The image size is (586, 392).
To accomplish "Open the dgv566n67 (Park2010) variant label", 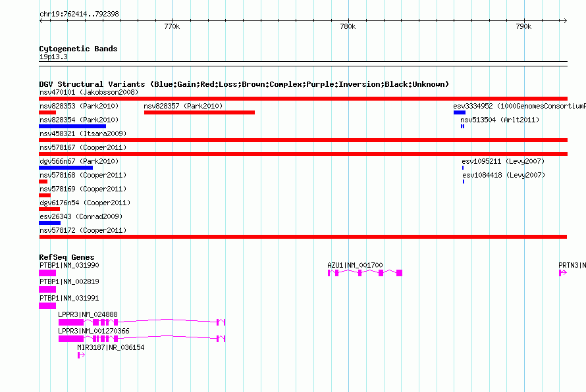I will click(x=79, y=161).
